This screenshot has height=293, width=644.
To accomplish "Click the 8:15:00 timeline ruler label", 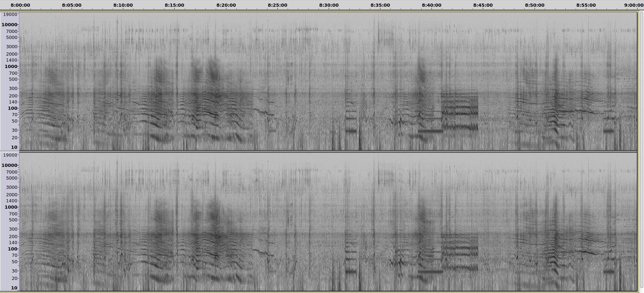I will 174,5.
